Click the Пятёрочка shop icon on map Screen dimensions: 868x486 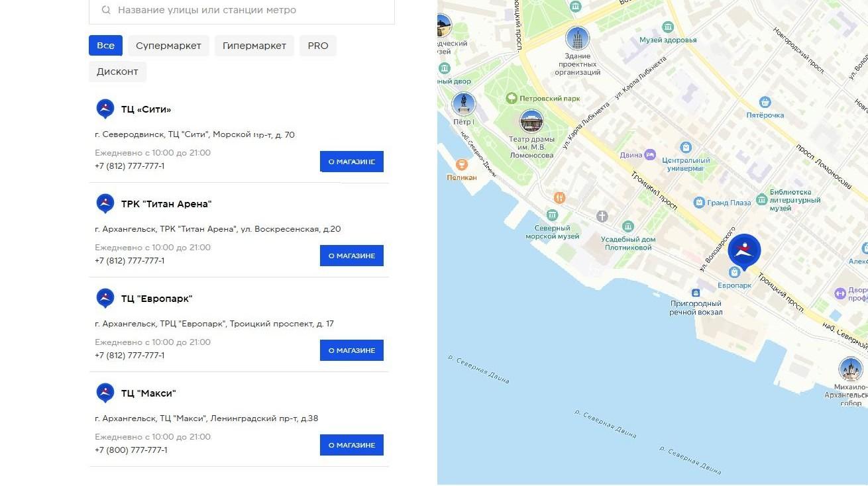[x=765, y=102]
